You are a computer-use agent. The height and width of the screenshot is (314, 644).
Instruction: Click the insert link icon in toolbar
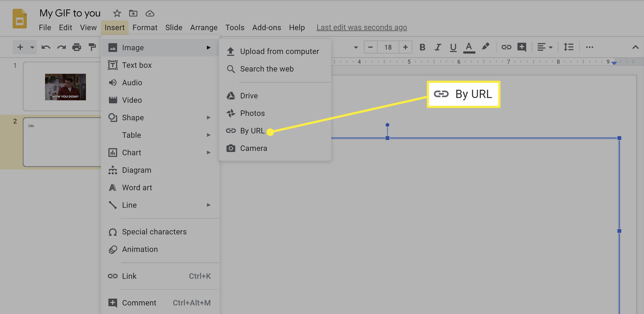(506, 46)
